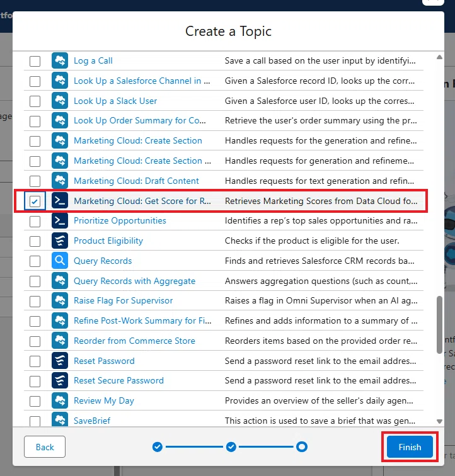Click the Raise Flag For Supervisor icon
The width and height of the screenshot is (455, 476).
click(60, 301)
